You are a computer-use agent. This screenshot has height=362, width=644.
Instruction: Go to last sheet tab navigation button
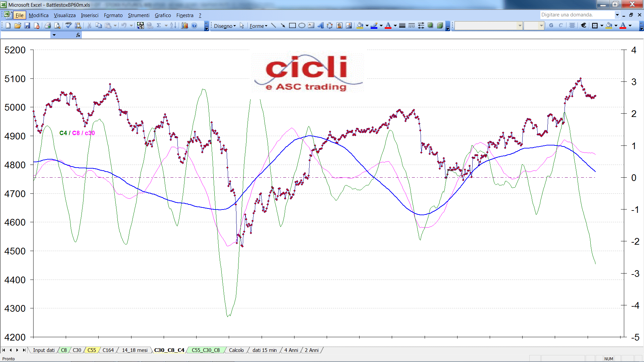[x=24, y=350]
